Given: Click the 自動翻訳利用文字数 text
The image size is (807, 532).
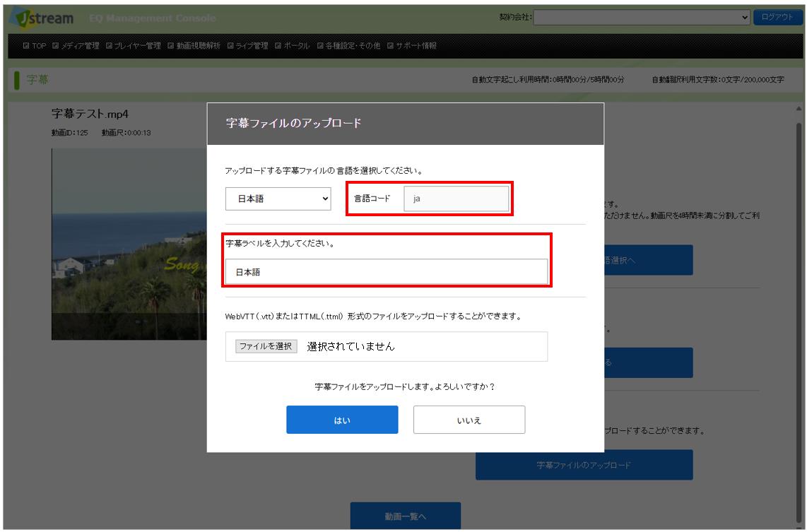Looking at the screenshot, I should point(719,80).
